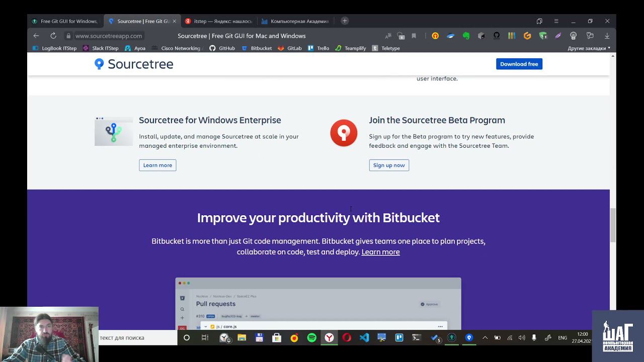This screenshot has width=644, height=362.
Task: Click the purple feather extension icon
Action: [558, 36]
